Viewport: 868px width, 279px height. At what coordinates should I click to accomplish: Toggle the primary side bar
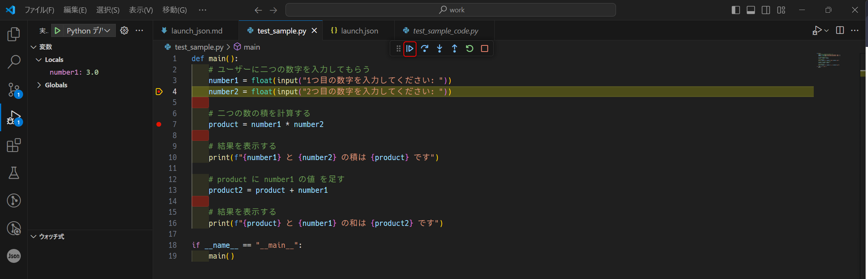coord(736,10)
